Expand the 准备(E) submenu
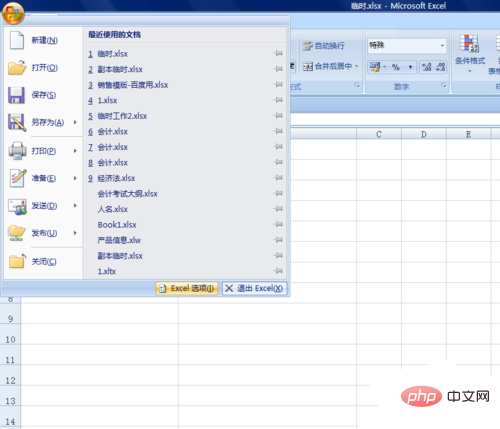This screenshot has height=429, width=500. pos(75,178)
